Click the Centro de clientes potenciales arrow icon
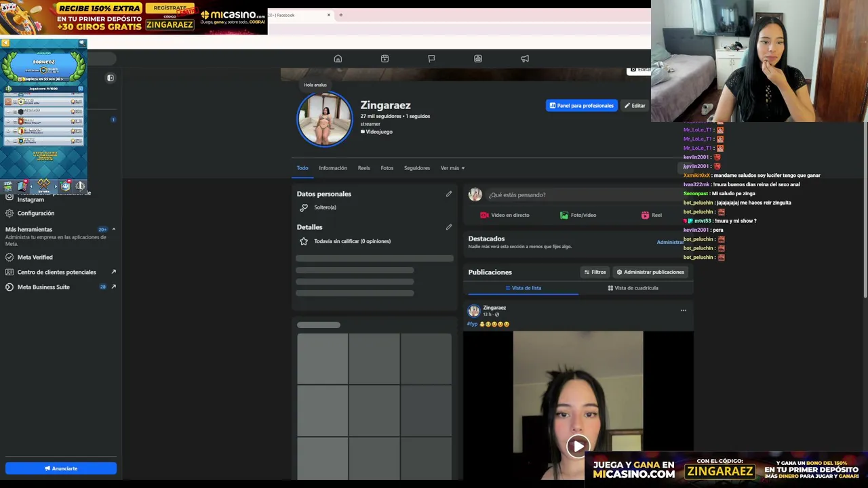Viewport: 868px width, 488px height. [113, 272]
